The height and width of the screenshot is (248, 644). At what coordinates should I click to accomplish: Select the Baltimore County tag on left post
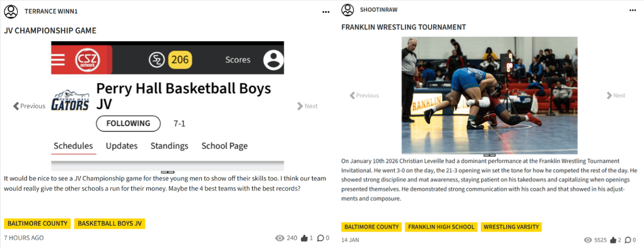pos(38,224)
